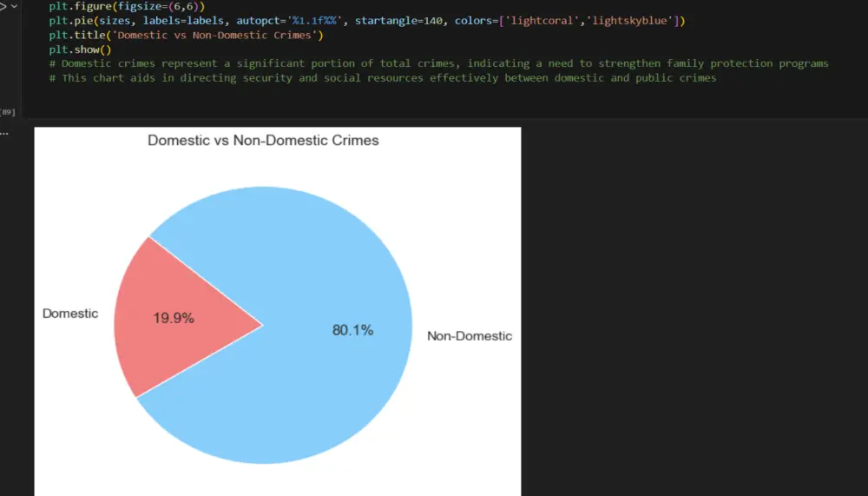Click the 19.9% percentage label
Screen dimensions: 868x496
click(174, 318)
